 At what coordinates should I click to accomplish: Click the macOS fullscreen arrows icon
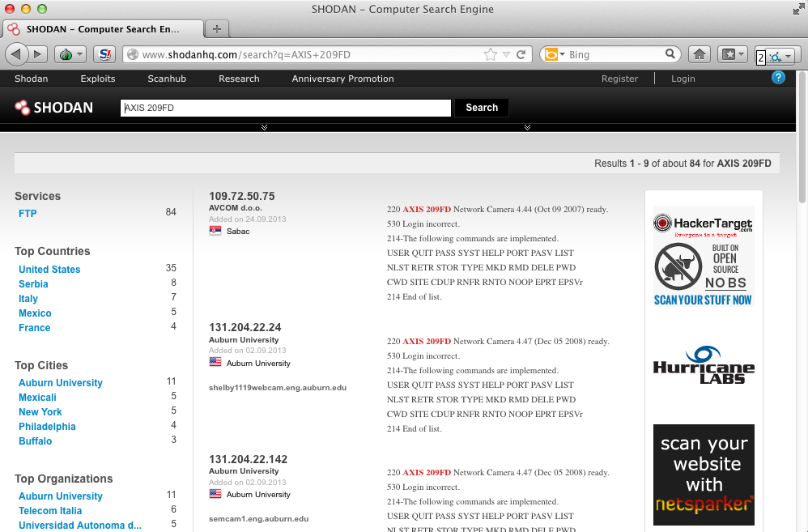tap(797, 9)
